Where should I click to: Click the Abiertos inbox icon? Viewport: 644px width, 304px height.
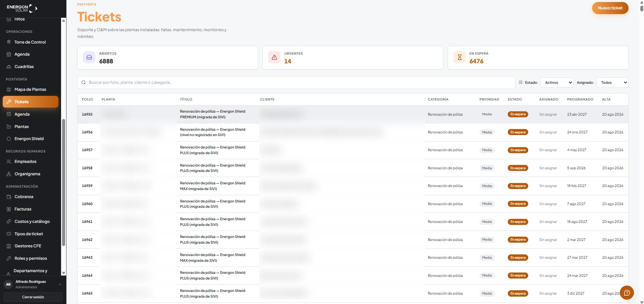tap(89, 57)
